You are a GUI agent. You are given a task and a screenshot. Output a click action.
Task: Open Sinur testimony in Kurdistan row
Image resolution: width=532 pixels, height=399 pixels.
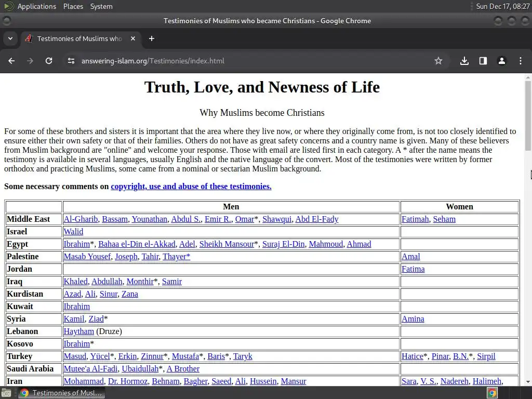click(x=109, y=294)
